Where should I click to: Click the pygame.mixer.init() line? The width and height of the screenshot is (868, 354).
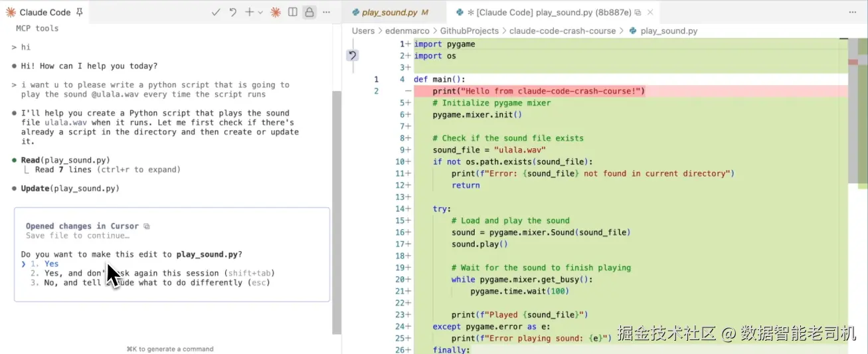pyautogui.click(x=477, y=114)
